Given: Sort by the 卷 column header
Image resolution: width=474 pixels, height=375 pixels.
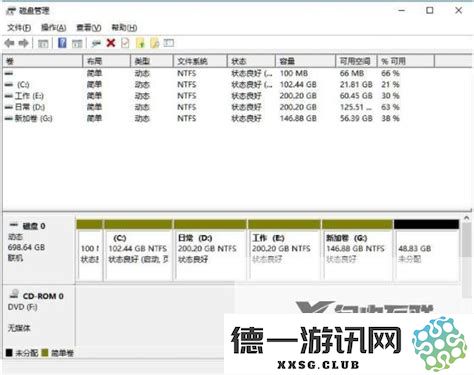Looking at the screenshot, I should [x=42, y=61].
